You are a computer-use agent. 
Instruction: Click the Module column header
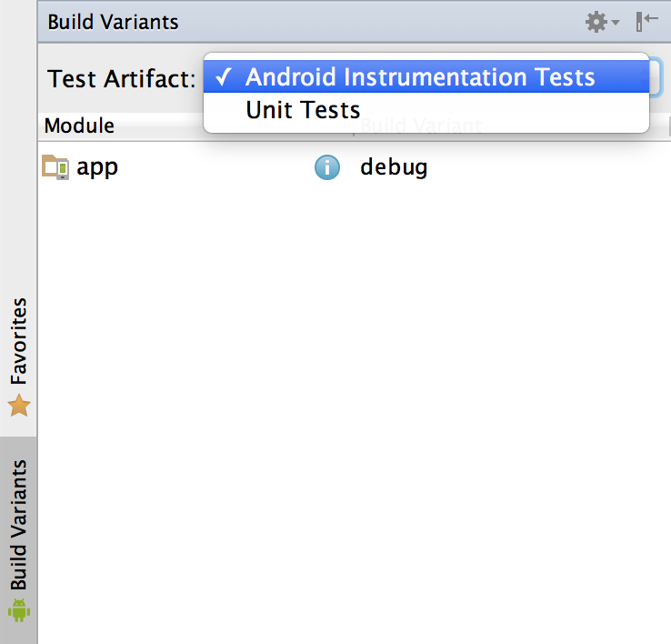[80, 126]
